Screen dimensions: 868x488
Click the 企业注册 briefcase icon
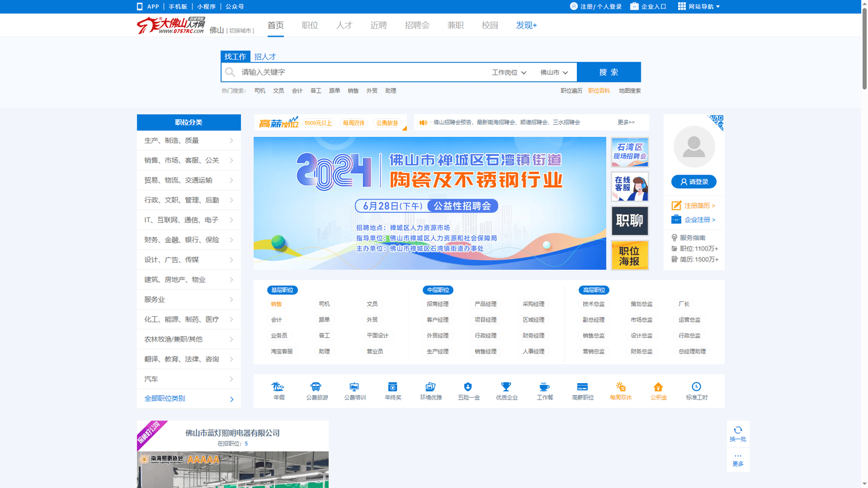point(676,219)
